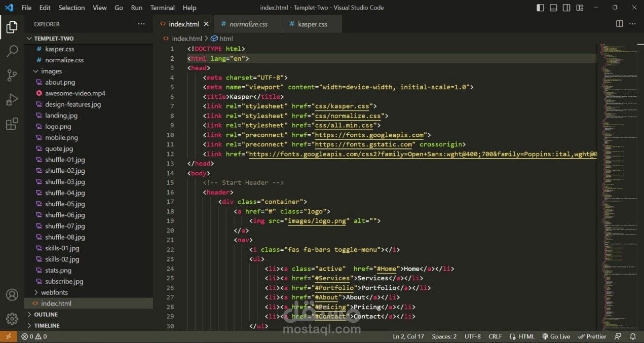Expand the webfonts folder
The height and width of the screenshot is (343, 644).
coord(89,292)
